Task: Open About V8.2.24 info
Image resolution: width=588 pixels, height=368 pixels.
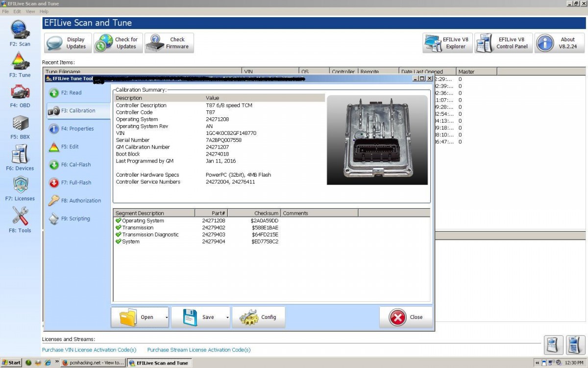Action: (x=560, y=43)
